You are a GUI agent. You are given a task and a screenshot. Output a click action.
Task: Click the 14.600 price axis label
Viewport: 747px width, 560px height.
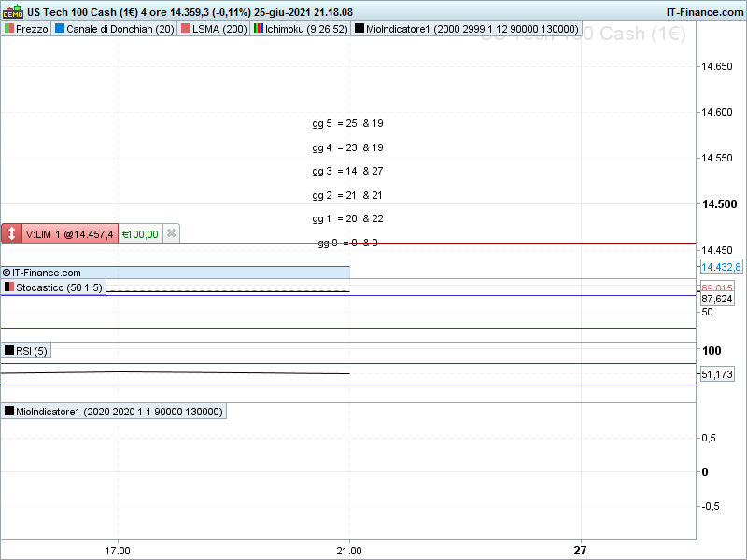[x=717, y=112]
